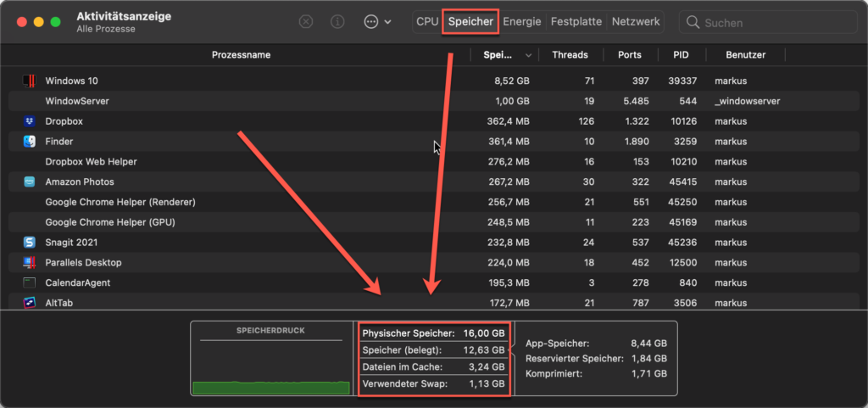Click the 1.890 Finder ports value
The width and height of the screenshot is (868, 408).
637,141
